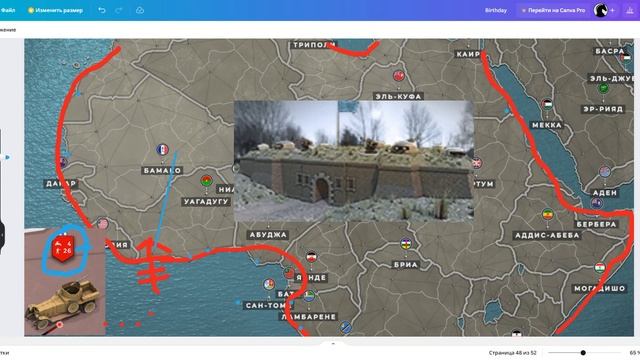Click the ТРИПОЛИ city label

point(314,44)
